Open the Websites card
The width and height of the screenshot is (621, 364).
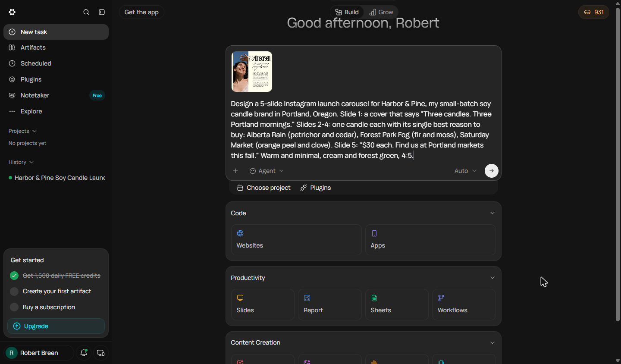[296, 240]
